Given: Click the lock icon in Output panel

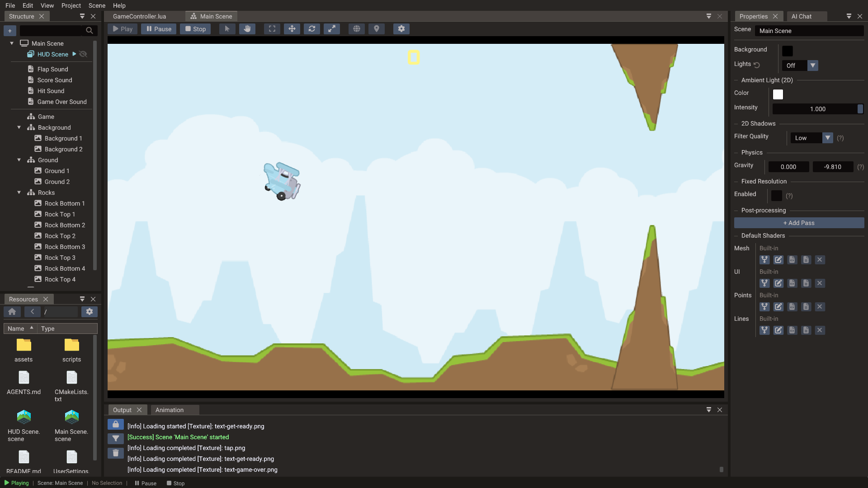Looking at the screenshot, I should 116,425.
